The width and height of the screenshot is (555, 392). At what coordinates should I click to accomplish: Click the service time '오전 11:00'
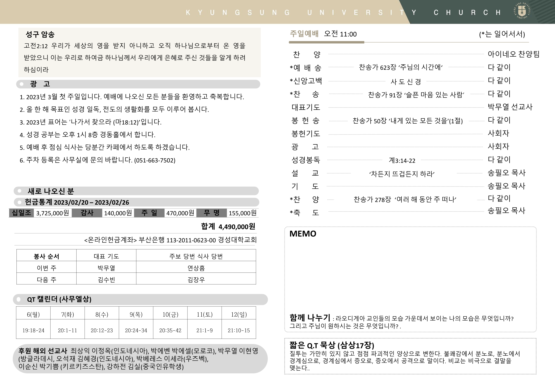click(340, 34)
